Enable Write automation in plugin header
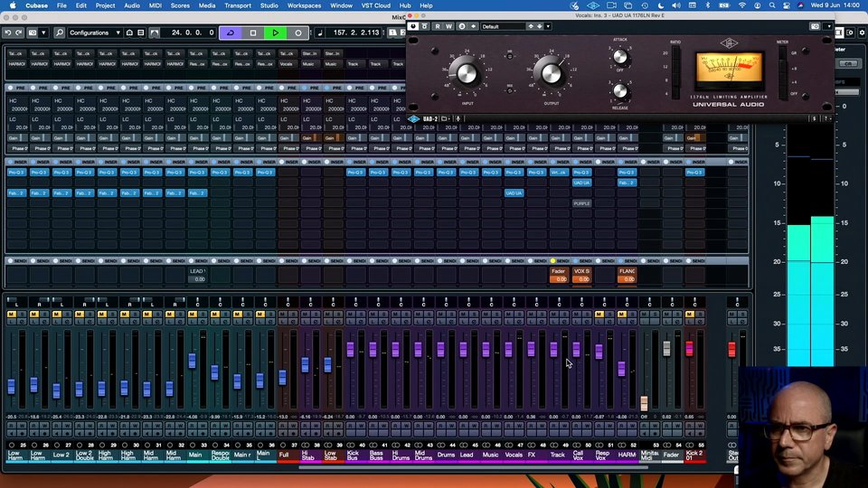This screenshot has height=488, width=868. point(449,26)
